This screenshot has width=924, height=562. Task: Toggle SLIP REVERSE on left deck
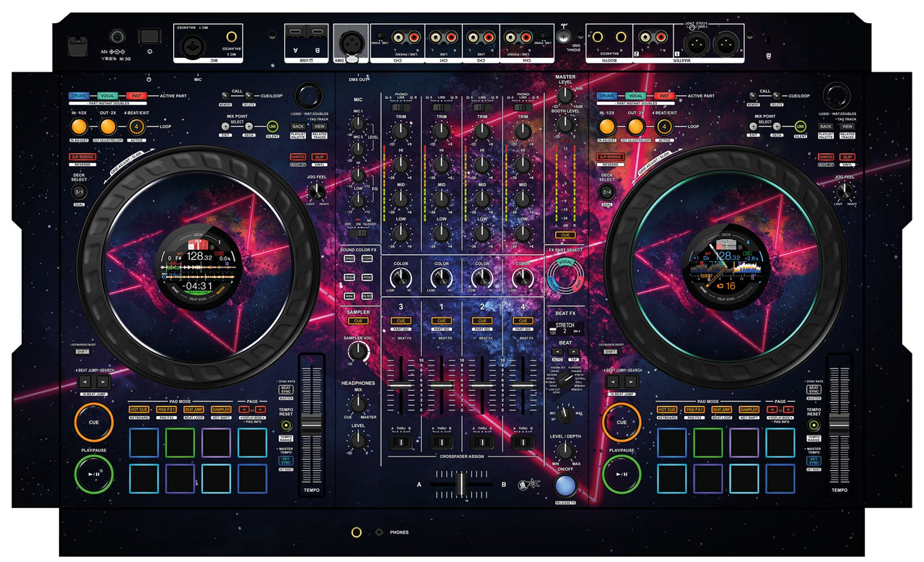tap(83, 157)
